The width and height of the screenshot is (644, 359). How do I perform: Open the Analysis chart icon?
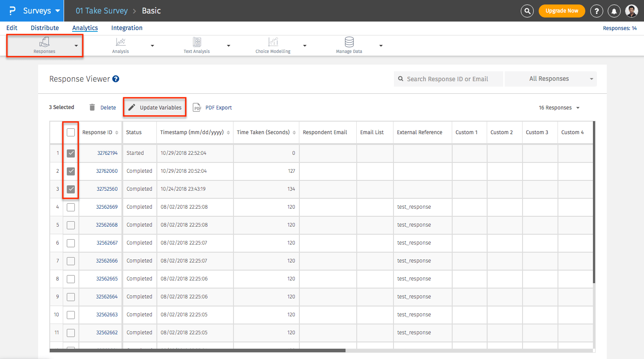click(x=121, y=42)
